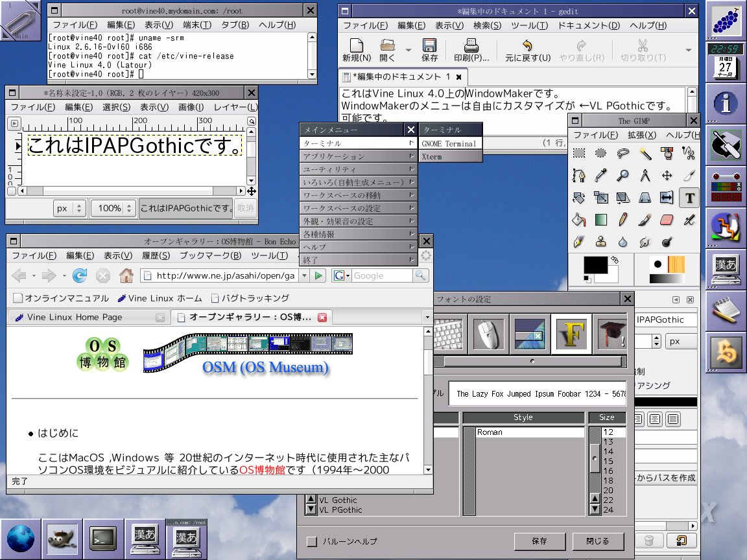Select the Ellipse Select tool in GIMP
The height and width of the screenshot is (560, 747).
tap(600, 154)
